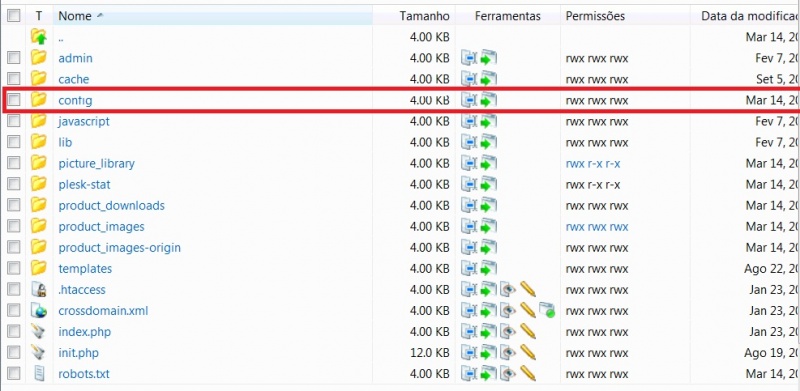The width and height of the screenshot is (800, 391).
Task: View crossdomain.xml with the eye icon
Action: (x=508, y=310)
